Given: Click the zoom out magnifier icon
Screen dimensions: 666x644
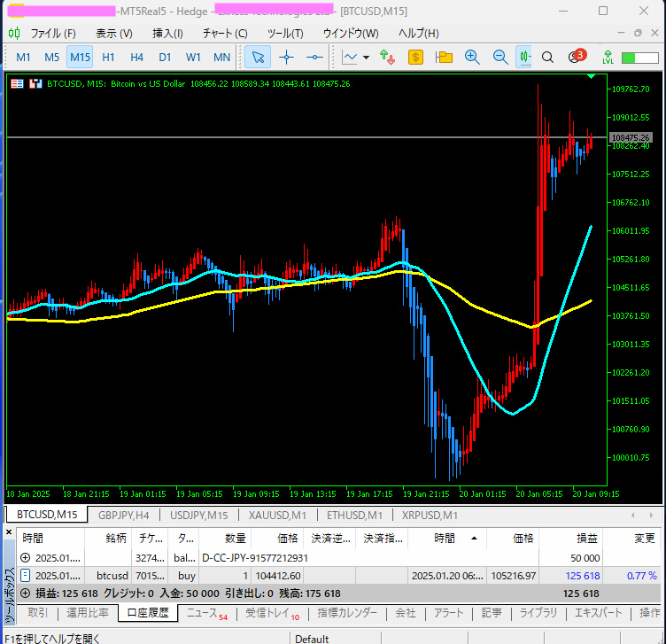Looking at the screenshot, I should (500, 58).
